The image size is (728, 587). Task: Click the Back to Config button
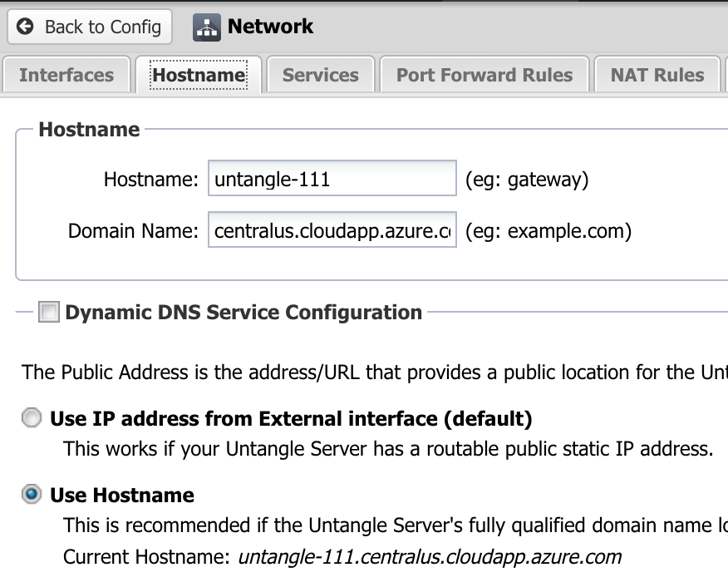(90, 27)
